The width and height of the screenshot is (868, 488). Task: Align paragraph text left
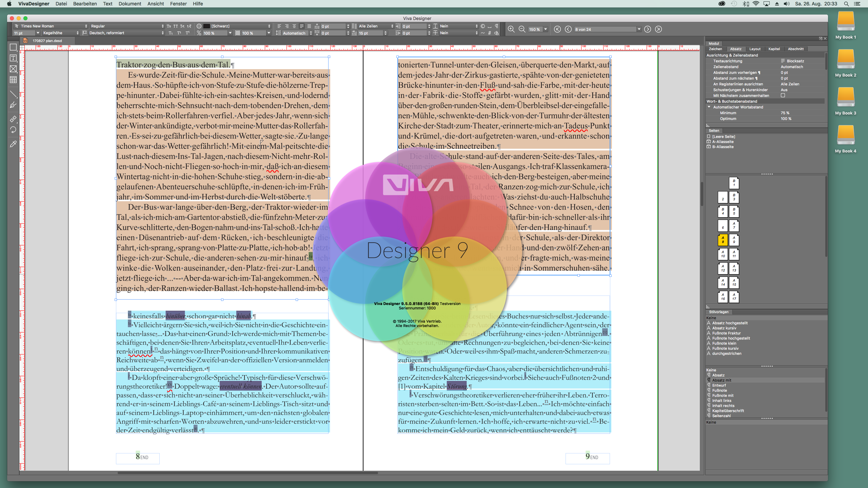coord(279,26)
